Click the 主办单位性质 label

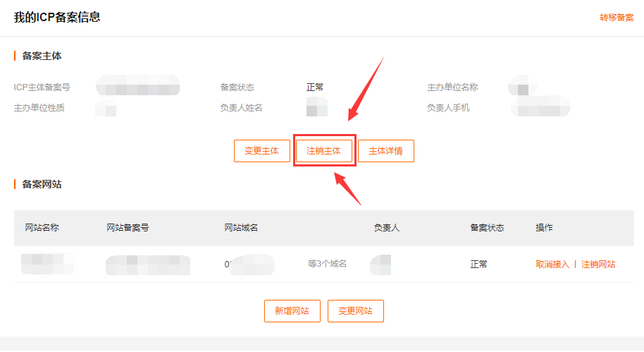pyautogui.click(x=39, y=108)
